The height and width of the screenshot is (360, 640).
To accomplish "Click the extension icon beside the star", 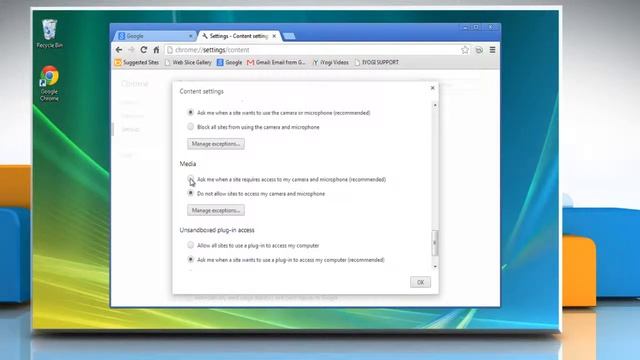I will (x=479, y=50).
